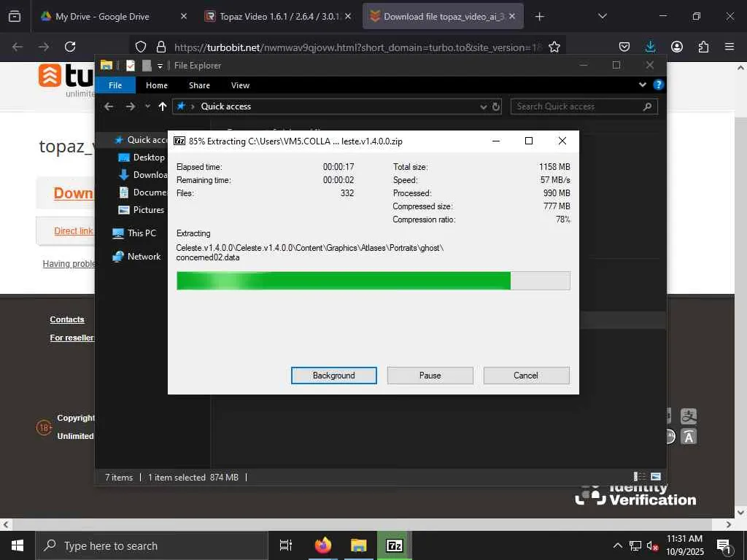Click the Explorer search magnifier icon

[x=647, y=106]
